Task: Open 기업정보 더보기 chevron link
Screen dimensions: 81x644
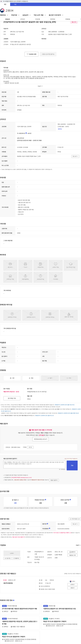Action: click(x=78, y=545)
